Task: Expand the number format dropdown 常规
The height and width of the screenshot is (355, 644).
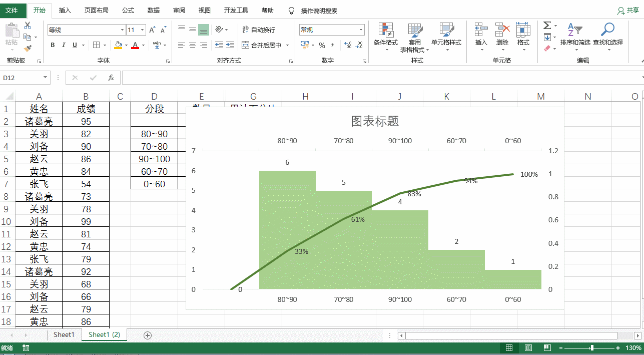Action: (361, 30)
